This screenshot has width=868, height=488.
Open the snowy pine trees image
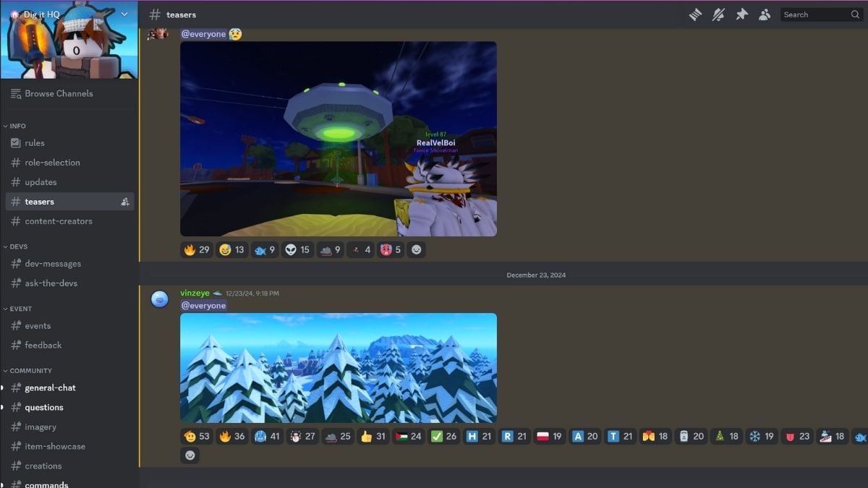338,367
